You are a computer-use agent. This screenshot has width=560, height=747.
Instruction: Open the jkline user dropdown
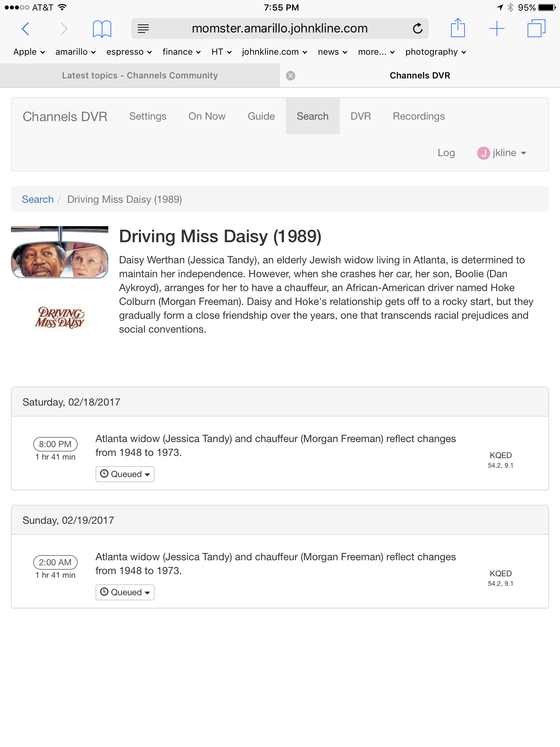coord(502,153)
